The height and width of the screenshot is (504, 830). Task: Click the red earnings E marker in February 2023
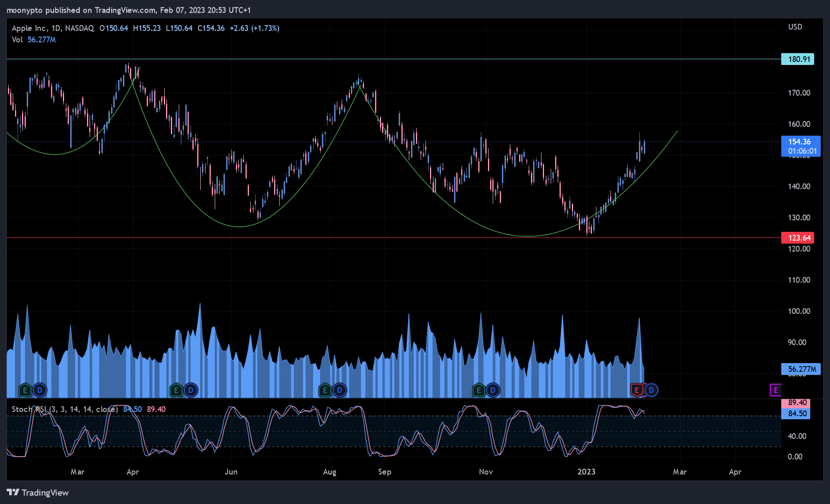(637, 390)
